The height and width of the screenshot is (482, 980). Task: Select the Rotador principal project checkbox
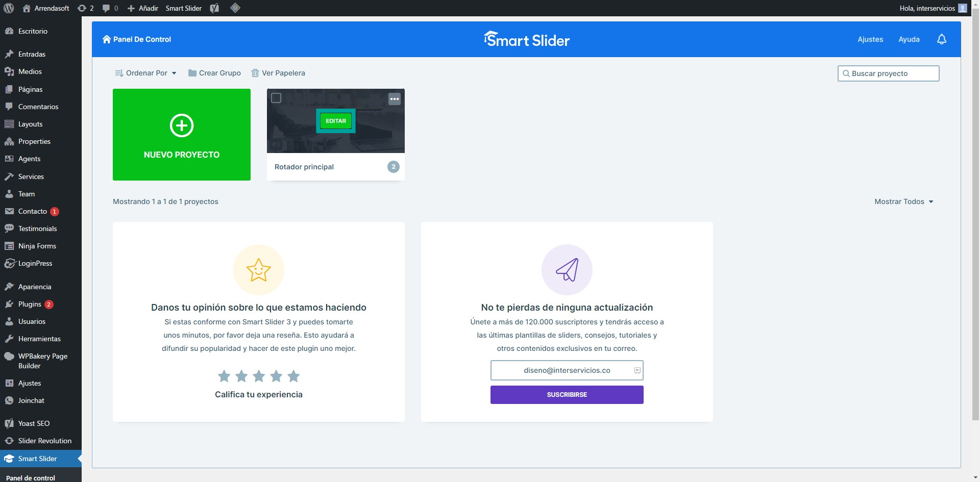point(276,98)
